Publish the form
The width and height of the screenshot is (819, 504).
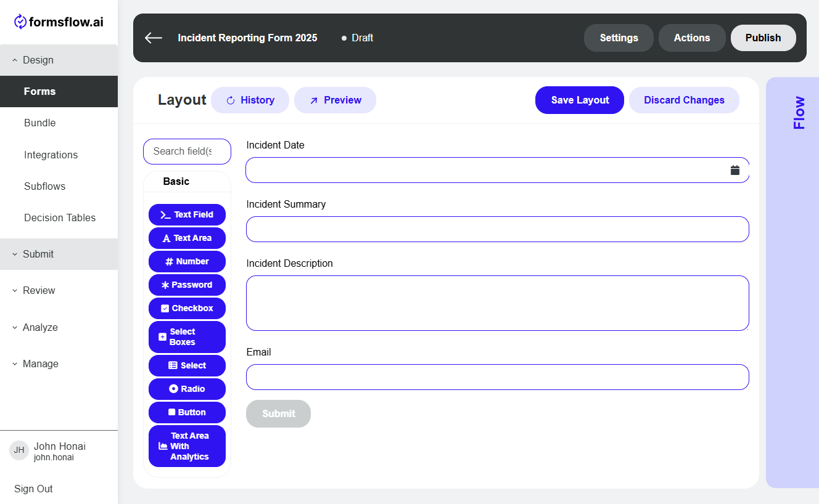763,38
